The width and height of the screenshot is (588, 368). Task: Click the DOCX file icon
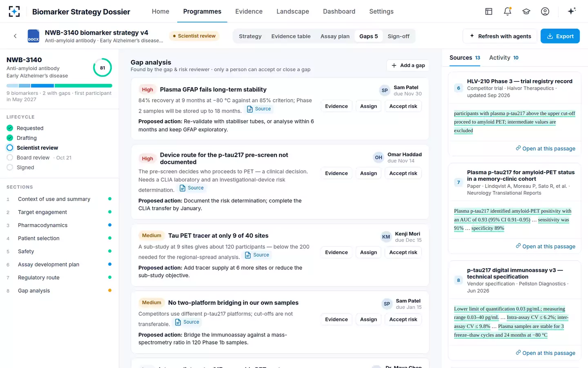point(33,36)
